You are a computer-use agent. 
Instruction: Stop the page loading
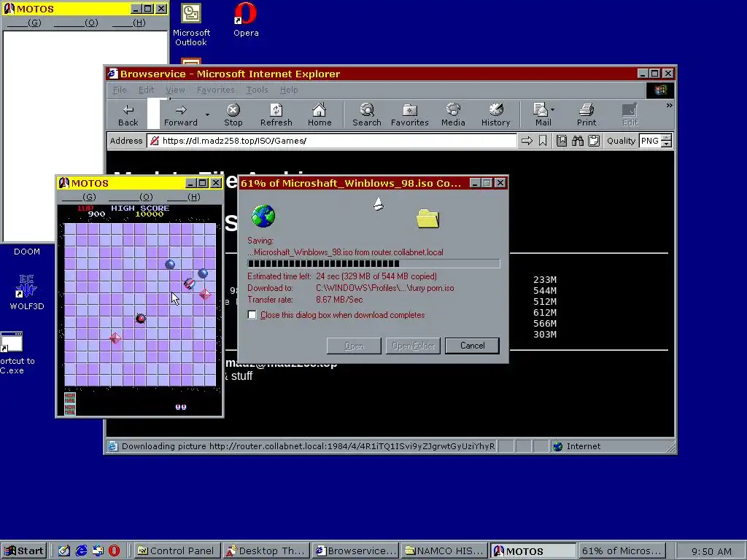point(233,114)
